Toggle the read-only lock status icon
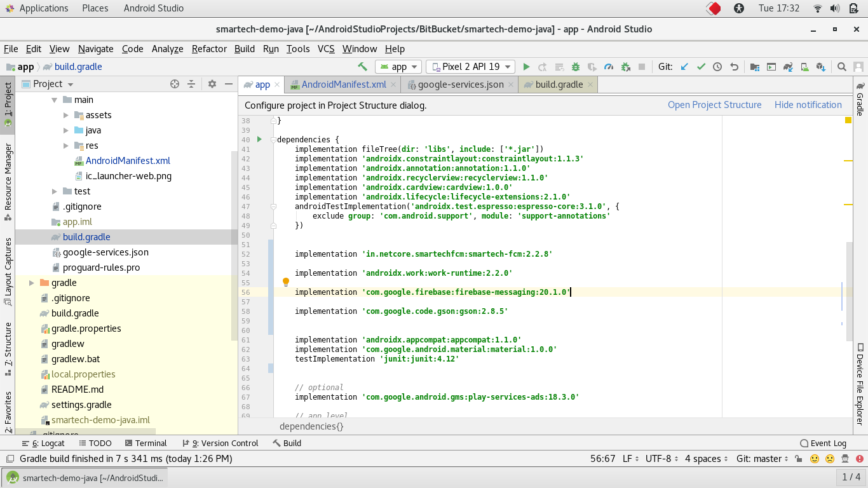 798,459
